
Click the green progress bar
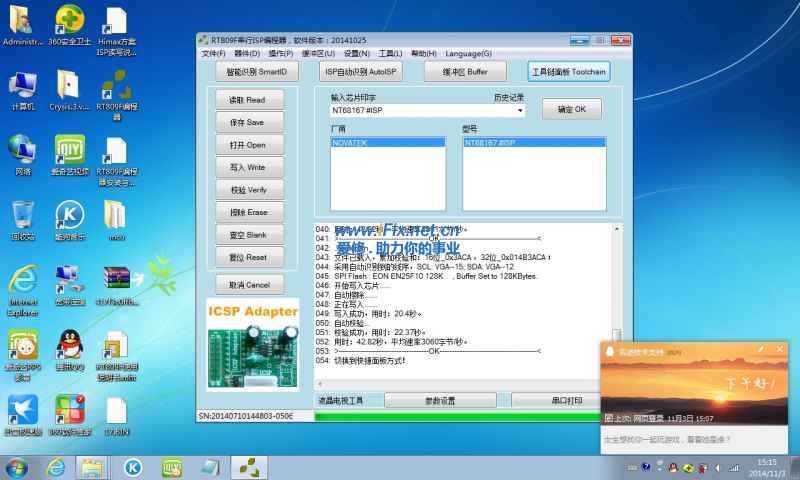[458, 417]
